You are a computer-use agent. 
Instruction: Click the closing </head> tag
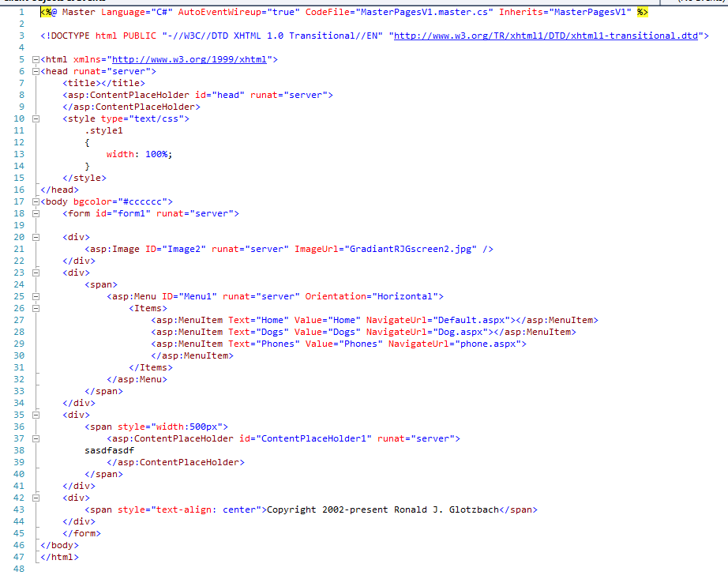[x=59, y=190]
